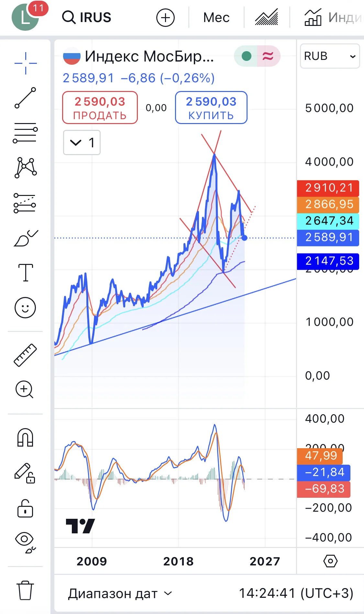
Task: Open the Мес timeframe selector
Action: (216, 17)
